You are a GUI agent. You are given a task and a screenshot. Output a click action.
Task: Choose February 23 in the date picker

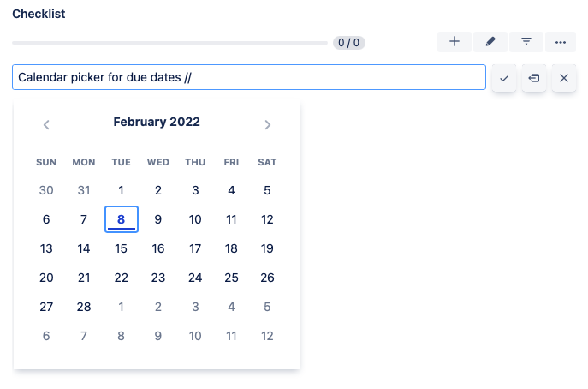coord(158,278)
